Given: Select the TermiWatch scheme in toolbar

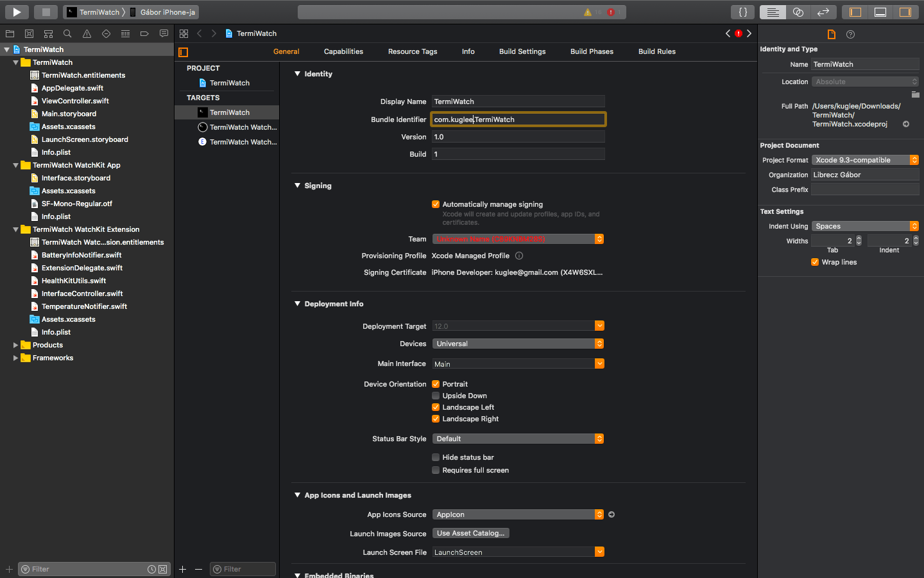Looking at the screenshot, I should [94, 12].
